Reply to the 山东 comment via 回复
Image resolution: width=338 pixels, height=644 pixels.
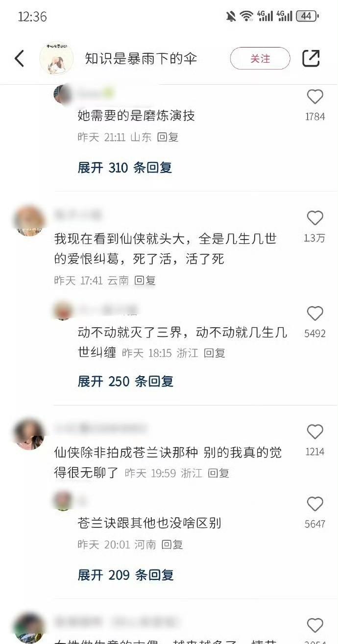(168, 137)
